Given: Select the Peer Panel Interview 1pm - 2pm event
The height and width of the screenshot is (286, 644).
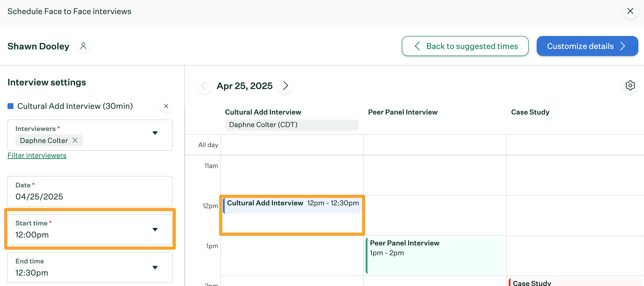Looking at the screenshot, I should point(435,256).
